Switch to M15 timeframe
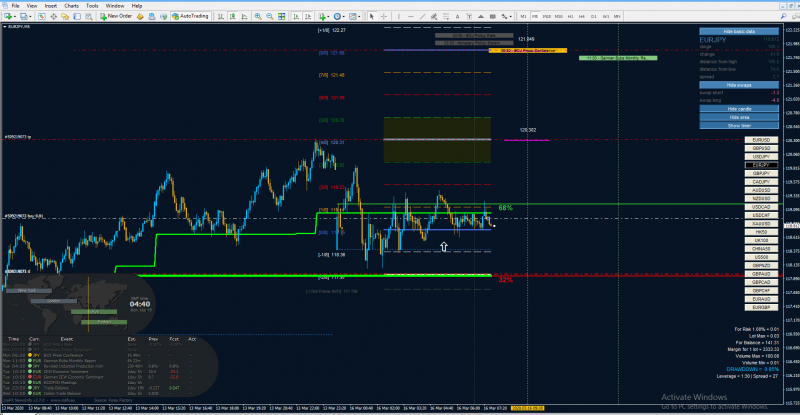Viewport: 800px width, 415px height. 547,16
